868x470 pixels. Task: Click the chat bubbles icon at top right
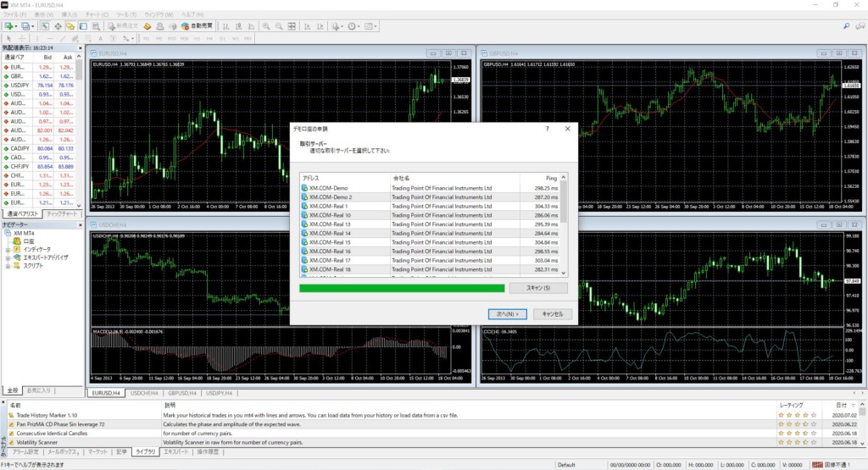point(860,26)
